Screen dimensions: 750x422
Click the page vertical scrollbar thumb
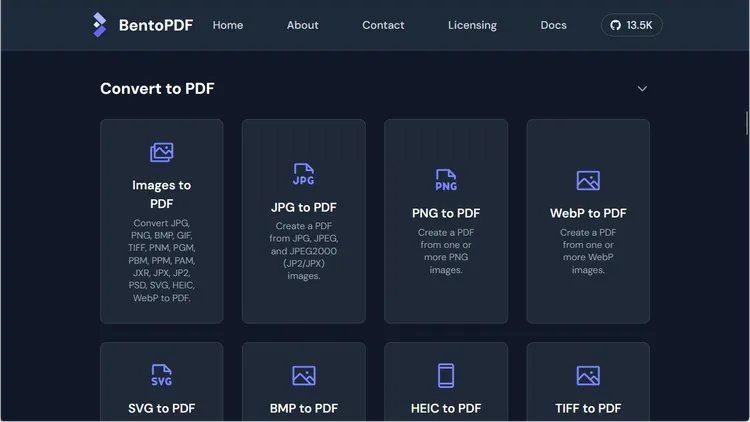click(x=747, y=123)
